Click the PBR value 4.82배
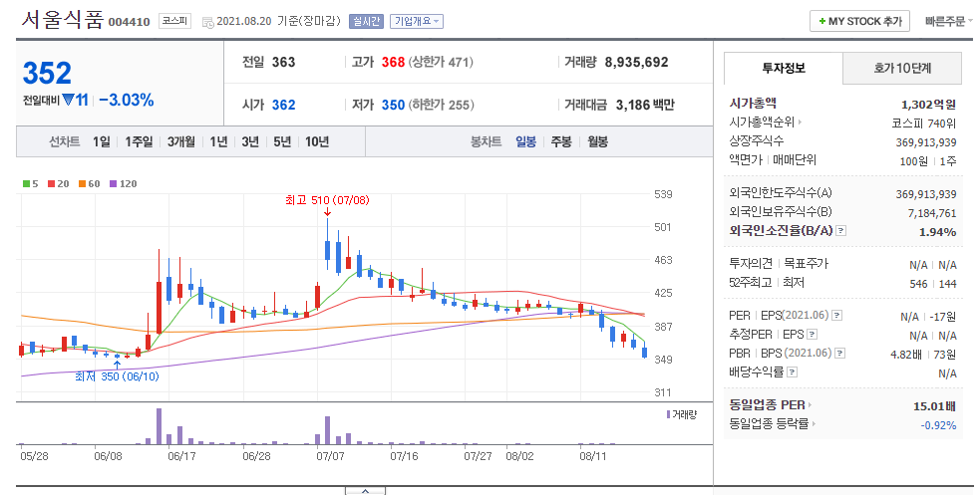The height and width of the screenshot is (495, 980). pos(908,354)
